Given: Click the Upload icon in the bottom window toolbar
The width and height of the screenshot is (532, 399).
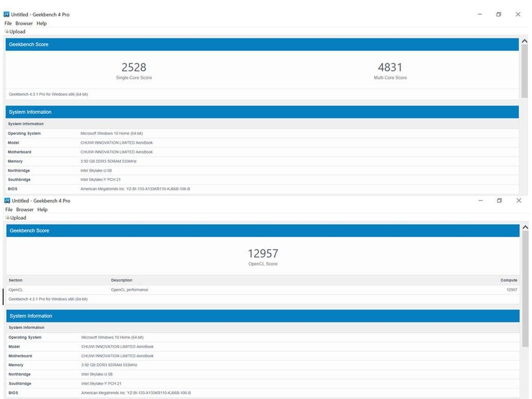Looking at the screenshot, I should click(x=7, y=218).
